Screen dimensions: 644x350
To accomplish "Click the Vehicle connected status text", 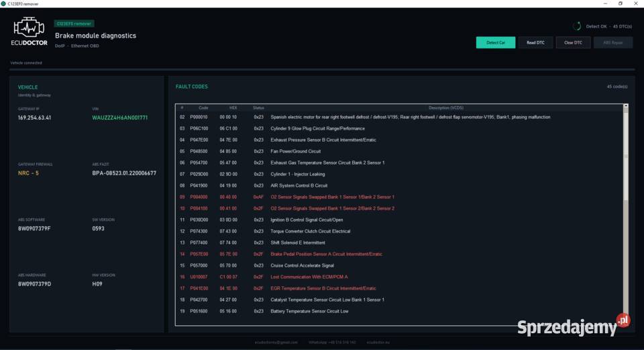I will click(26, 63).
